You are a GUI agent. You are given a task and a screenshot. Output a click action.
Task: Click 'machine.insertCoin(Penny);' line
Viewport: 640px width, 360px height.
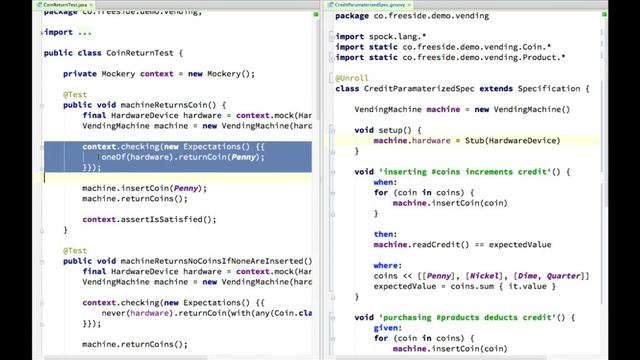(144, 188)
